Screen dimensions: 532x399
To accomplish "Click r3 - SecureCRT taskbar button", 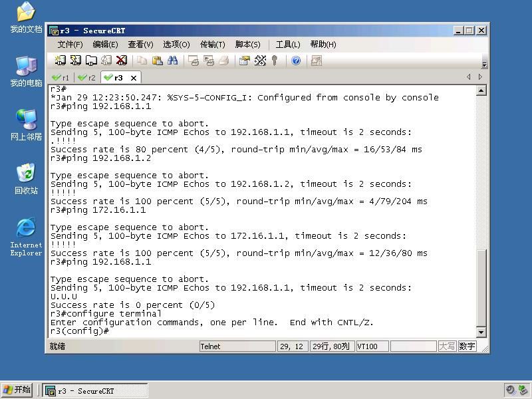I will [x=95, y=390].
